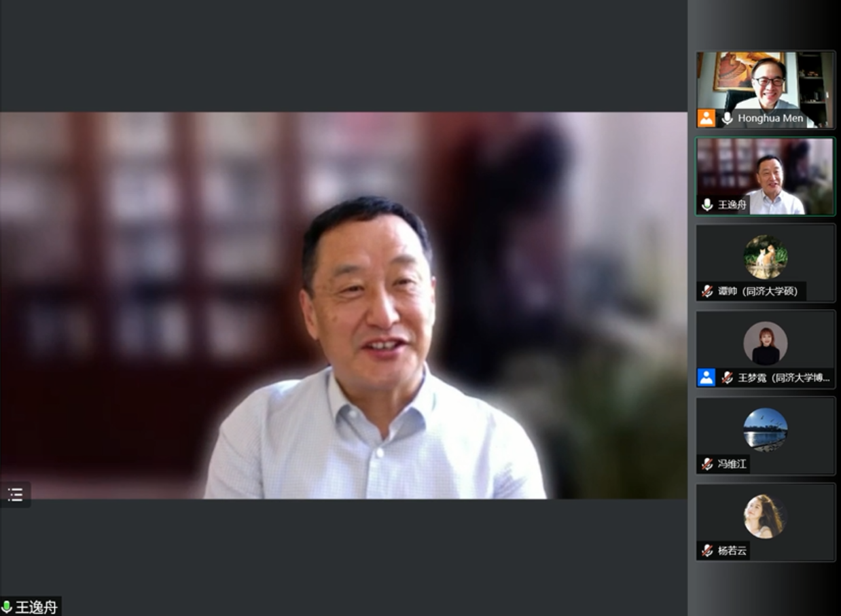Click the muted microphone icon beside 王梦霓

click(727, 378)
